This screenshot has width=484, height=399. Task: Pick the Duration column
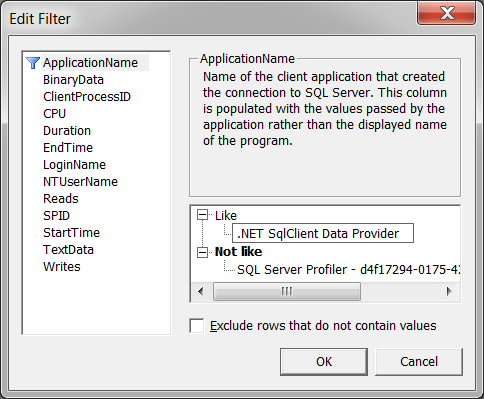point(67,131)
